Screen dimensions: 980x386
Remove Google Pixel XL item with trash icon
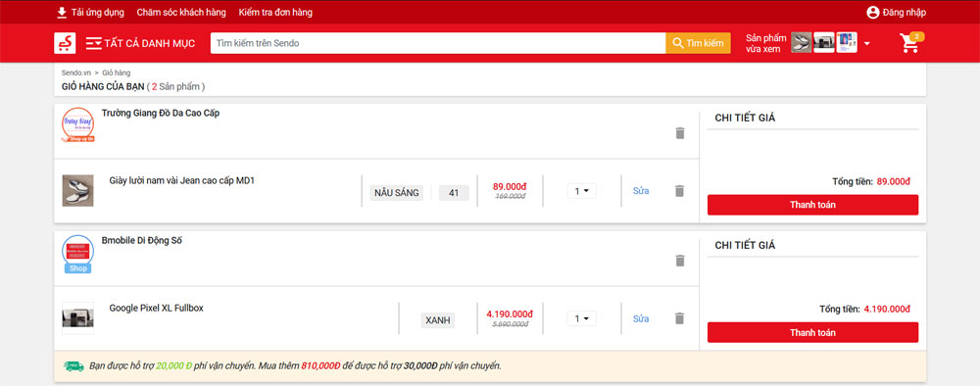pos(680,318)
